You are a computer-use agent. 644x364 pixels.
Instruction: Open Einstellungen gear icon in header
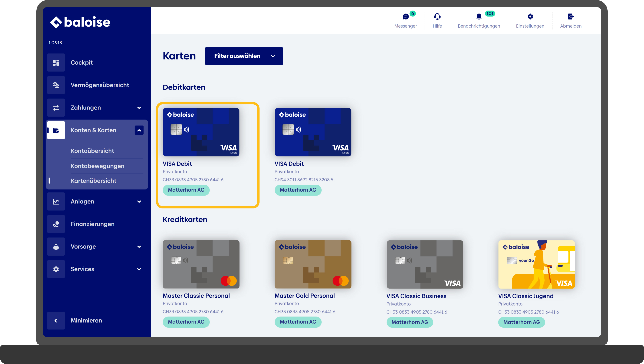[530, 17]
